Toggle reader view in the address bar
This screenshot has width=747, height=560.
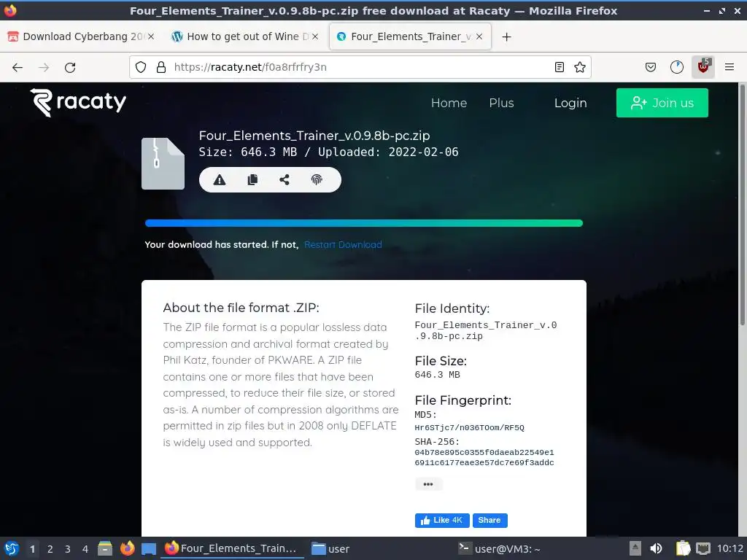point(560,67)
